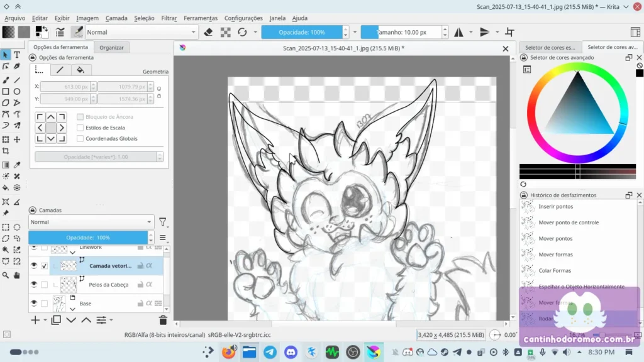Select the Calligraphy tool
Screen dimensions: 644x362
(17, 66)
